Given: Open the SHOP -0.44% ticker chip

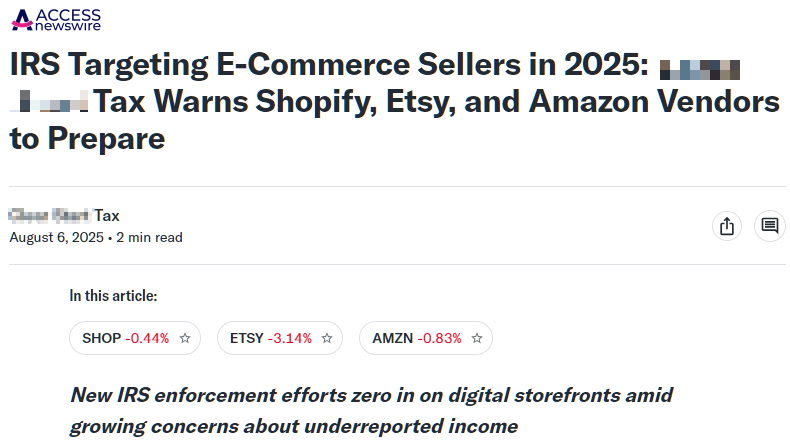Looking at the screenshot, I should tap(135, 338).
